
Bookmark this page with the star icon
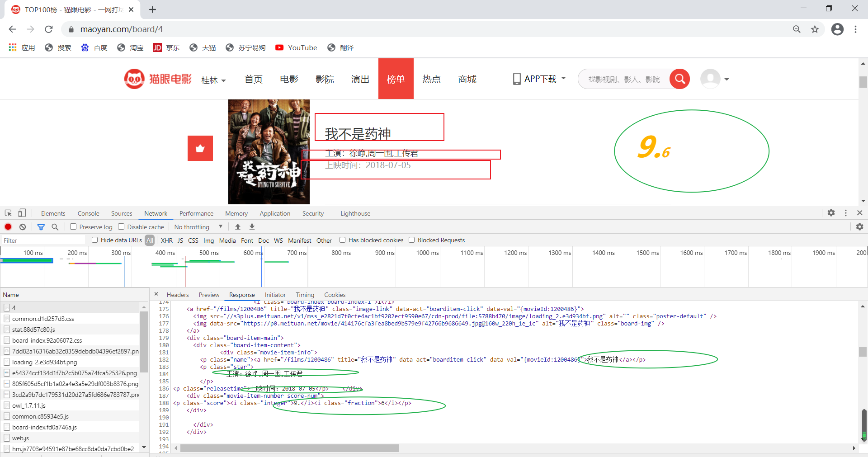click(815, 29)
